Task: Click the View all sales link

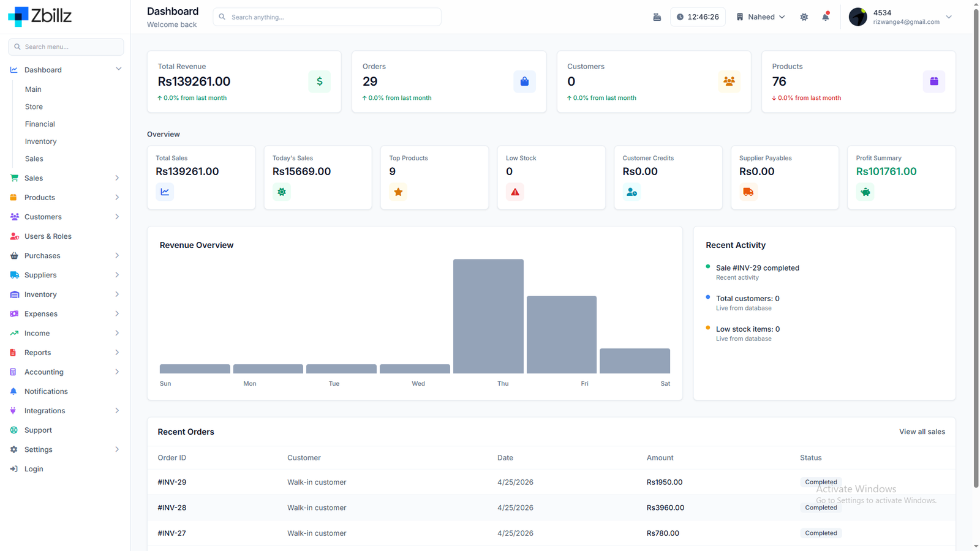Action: click(922, 432)
